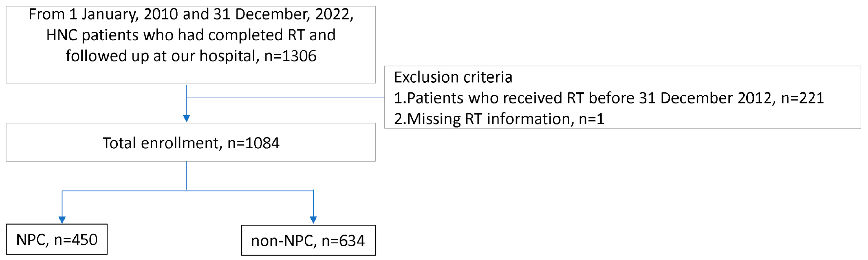Click the vertical line below Total enrollment box

click(186, 175)
